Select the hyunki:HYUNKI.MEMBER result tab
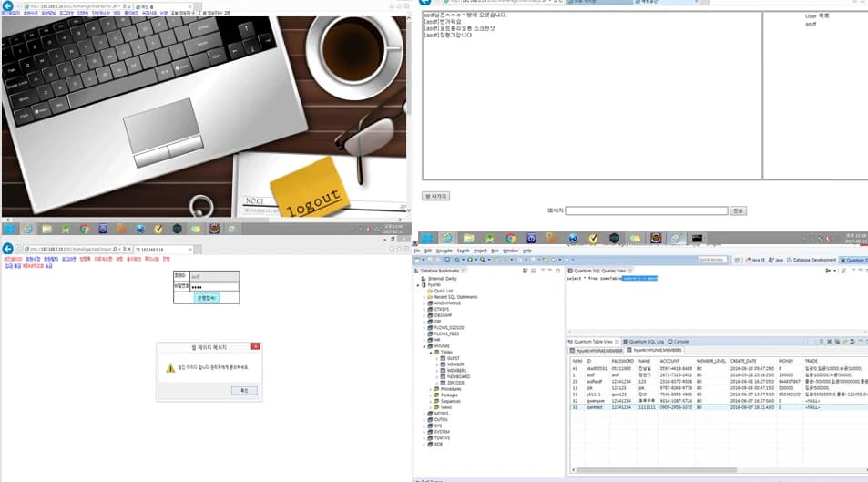This screenshot has height=482, width=868. pos(597,351)
